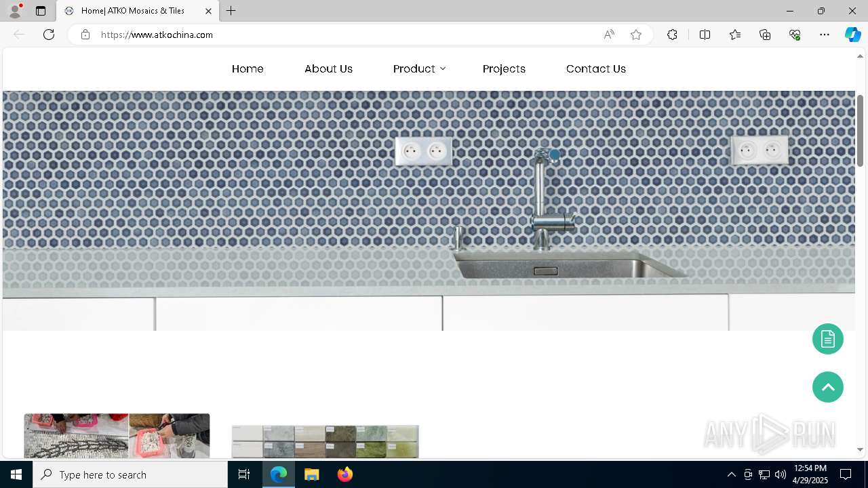Open browser Extensions menu

pos(672,35)
